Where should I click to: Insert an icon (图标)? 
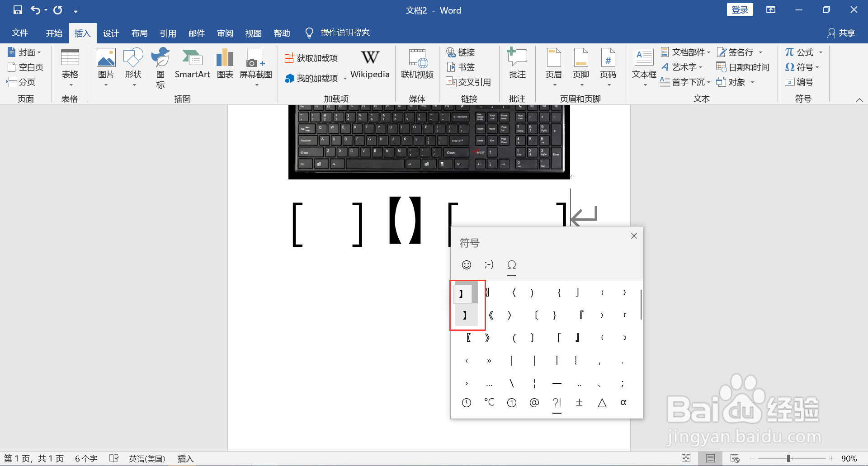point(160,68)
